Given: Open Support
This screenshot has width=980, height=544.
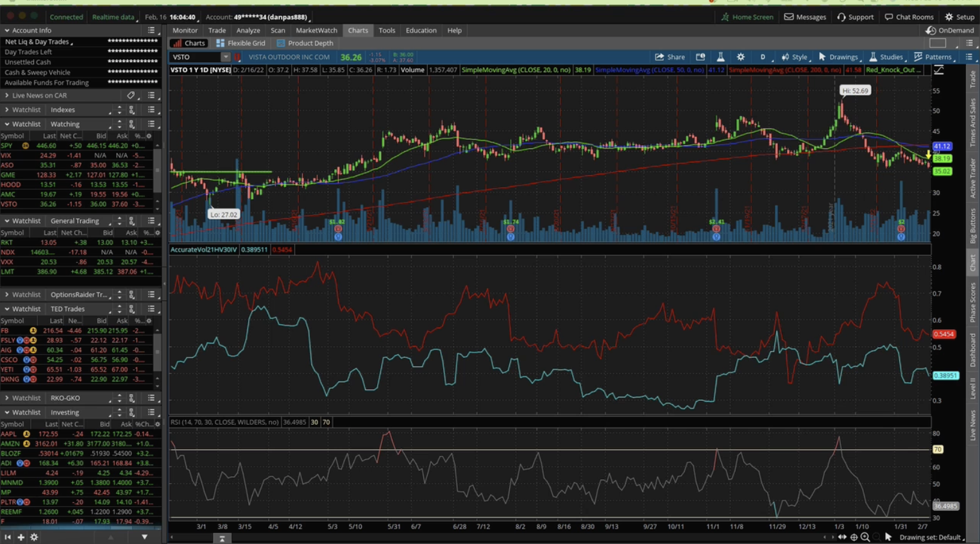Looking at the screenshot, I should coord(856,17).
